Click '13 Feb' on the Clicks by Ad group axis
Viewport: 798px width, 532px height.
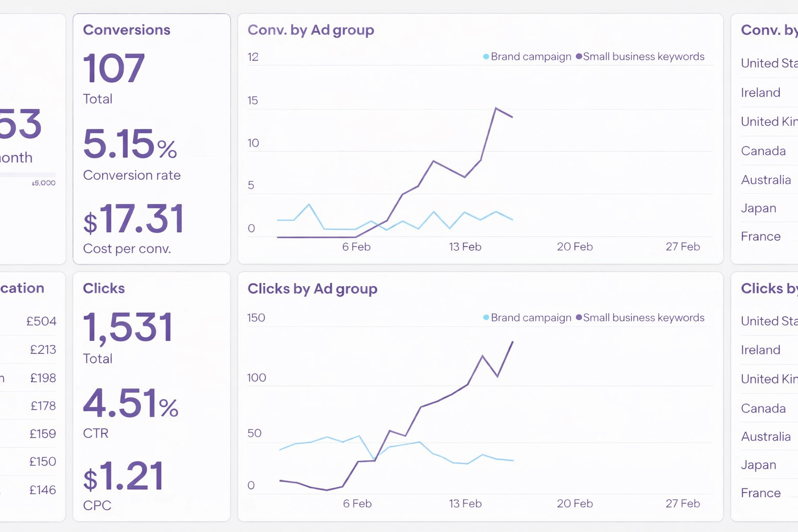465,503
